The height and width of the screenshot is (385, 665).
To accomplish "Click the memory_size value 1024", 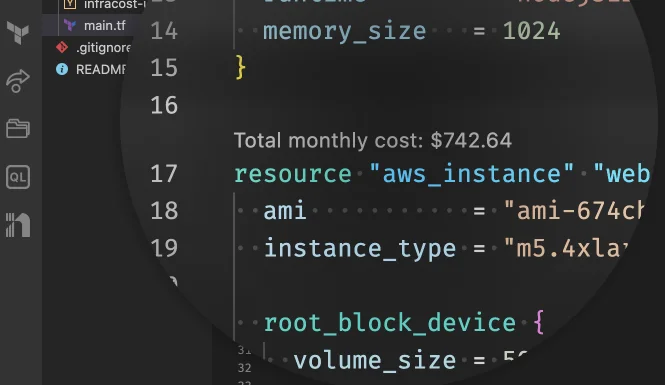I will click(x=531, y=31).
